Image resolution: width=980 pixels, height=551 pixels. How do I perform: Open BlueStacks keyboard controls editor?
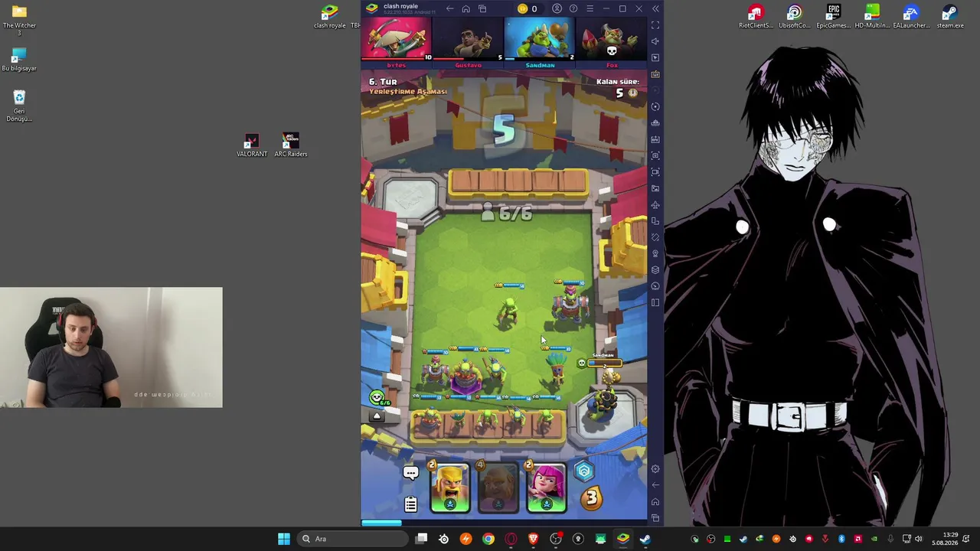655,74
